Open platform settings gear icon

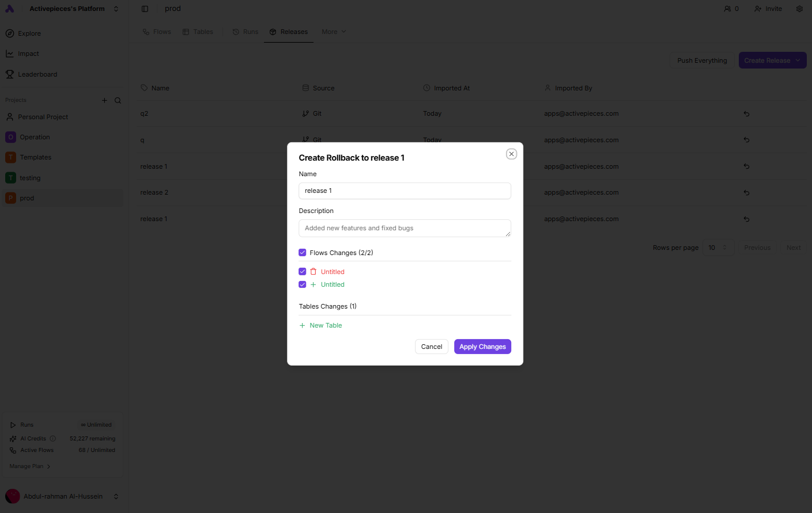(799, 8)
